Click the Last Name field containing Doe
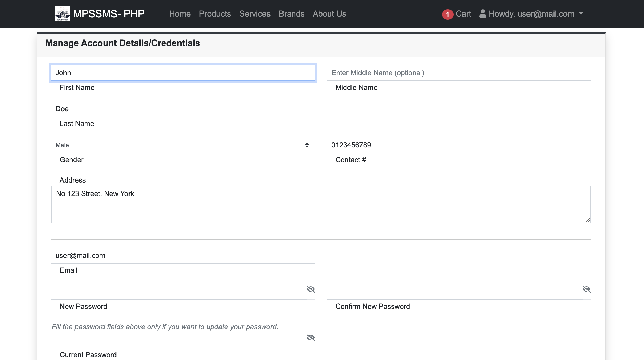Viewport: 644px width, 360px height. click(183, 109)
